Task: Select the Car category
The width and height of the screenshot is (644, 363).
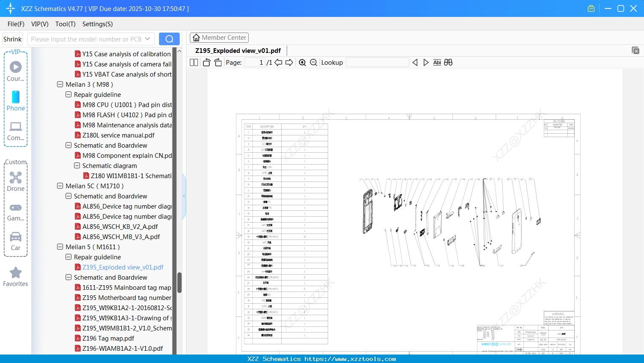Action: point(16,241)
